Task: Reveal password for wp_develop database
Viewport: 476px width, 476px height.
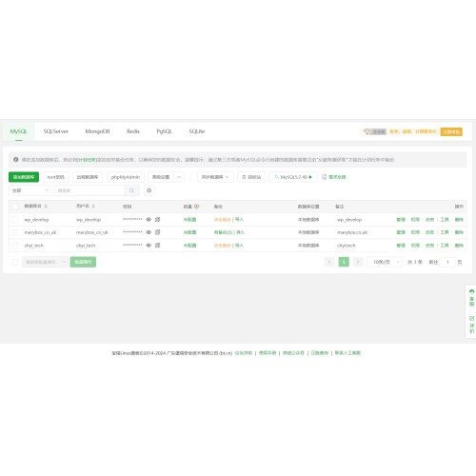Action: click(149, 219)
